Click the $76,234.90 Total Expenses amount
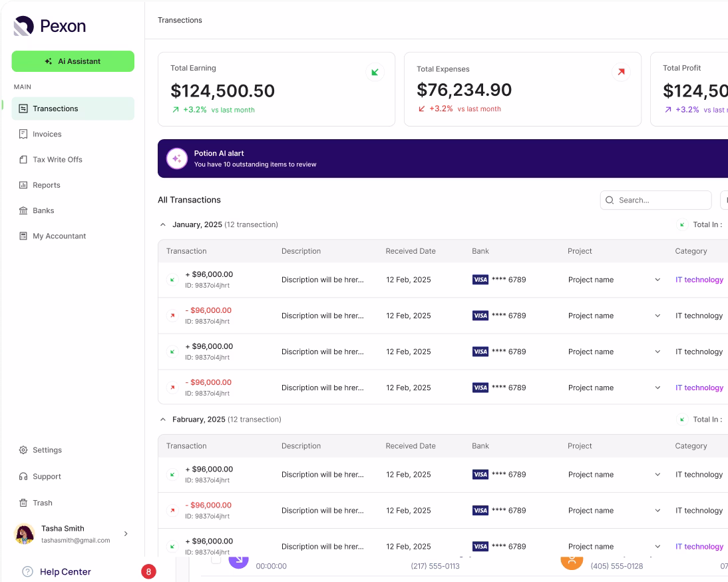The width and height of the screenshot is (728, 582). pos(464,90)
